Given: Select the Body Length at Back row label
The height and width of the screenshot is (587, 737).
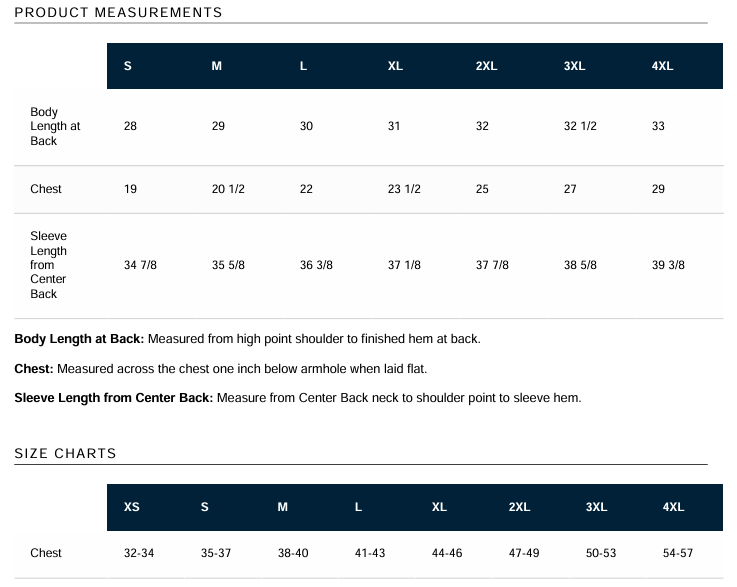Looking at the screenshot, I should click(x=56, y=127).
